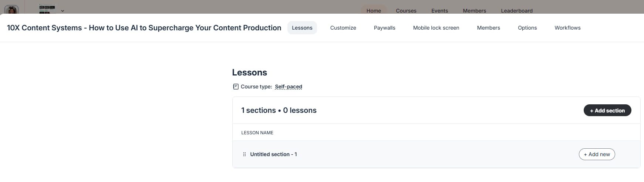Open Courses in the top navigation
Viewport: 644px width, 182px height.
coord(406,10)
